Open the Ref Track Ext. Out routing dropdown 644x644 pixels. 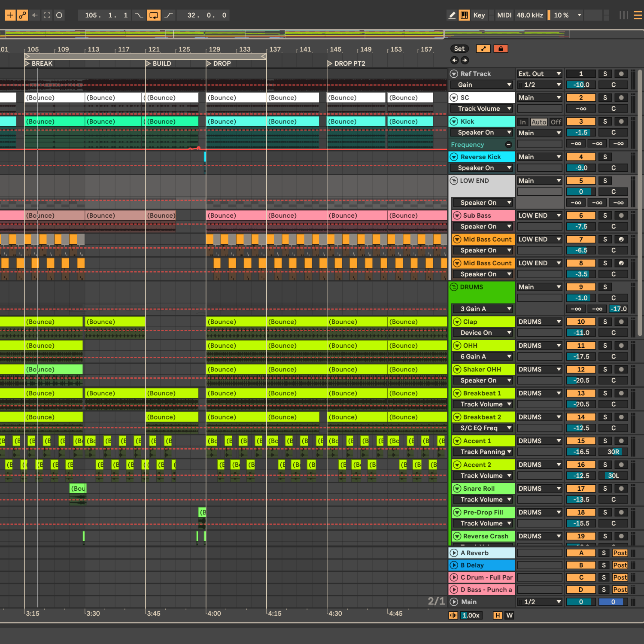(539, 74)
